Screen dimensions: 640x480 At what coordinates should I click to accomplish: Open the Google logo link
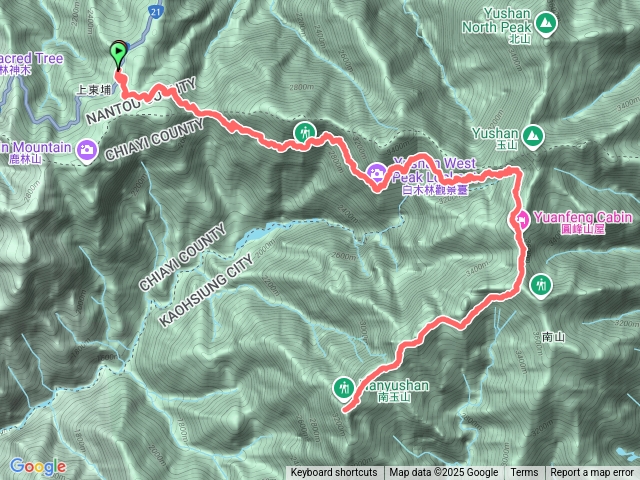[x=38, y=466]
